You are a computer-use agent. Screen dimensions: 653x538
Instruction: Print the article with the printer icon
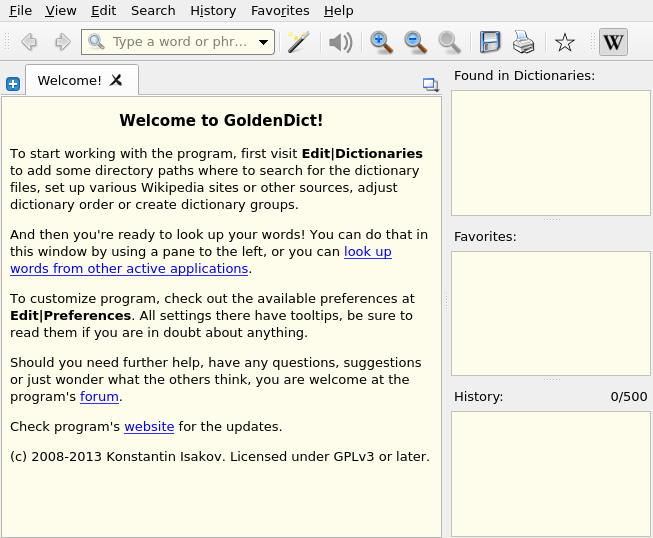point(523,42)
